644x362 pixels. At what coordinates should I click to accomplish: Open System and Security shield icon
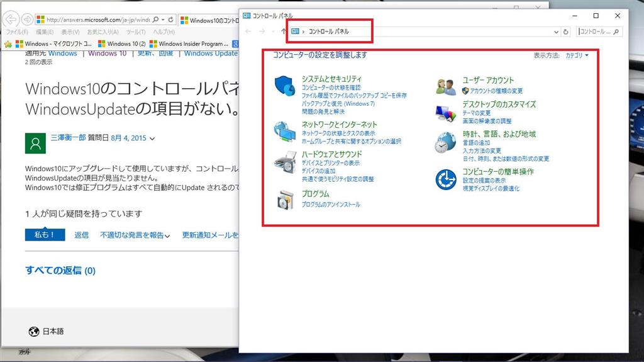285,86
